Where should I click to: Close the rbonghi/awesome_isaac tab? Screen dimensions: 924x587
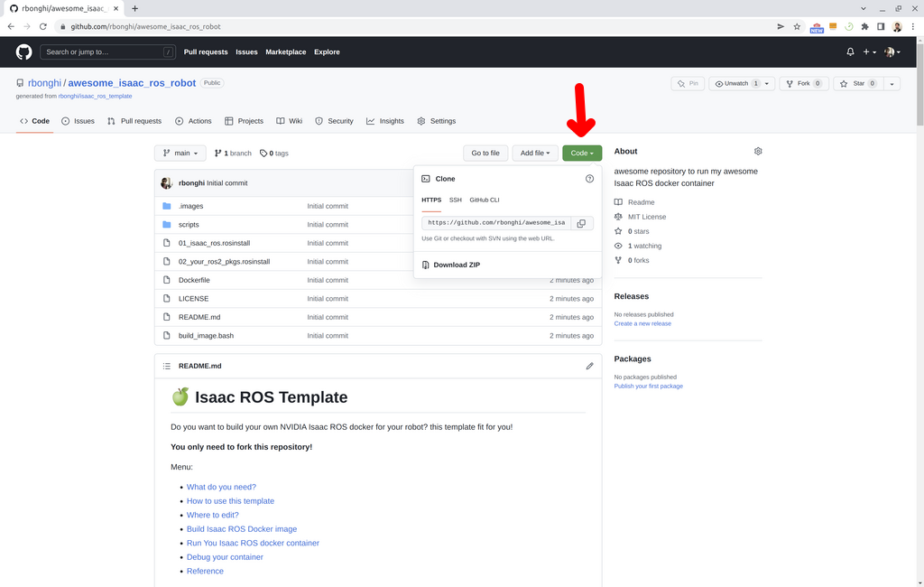click(x=115, y=8)
